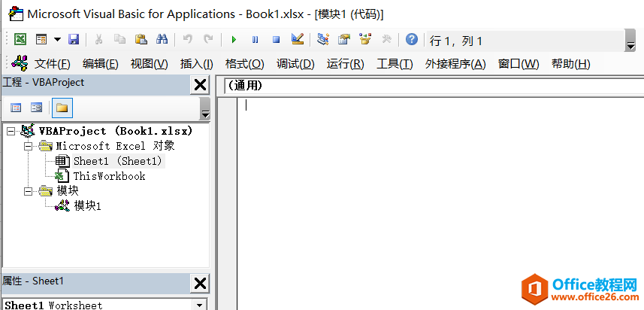Open the 文件(F) menu
644x310 pixels.
coord(52,64)
